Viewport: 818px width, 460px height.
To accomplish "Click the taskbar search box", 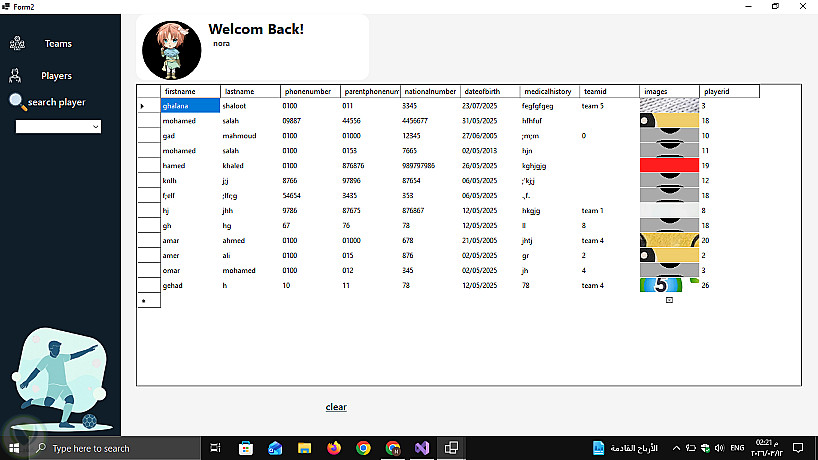I will [x=115, y=448].
